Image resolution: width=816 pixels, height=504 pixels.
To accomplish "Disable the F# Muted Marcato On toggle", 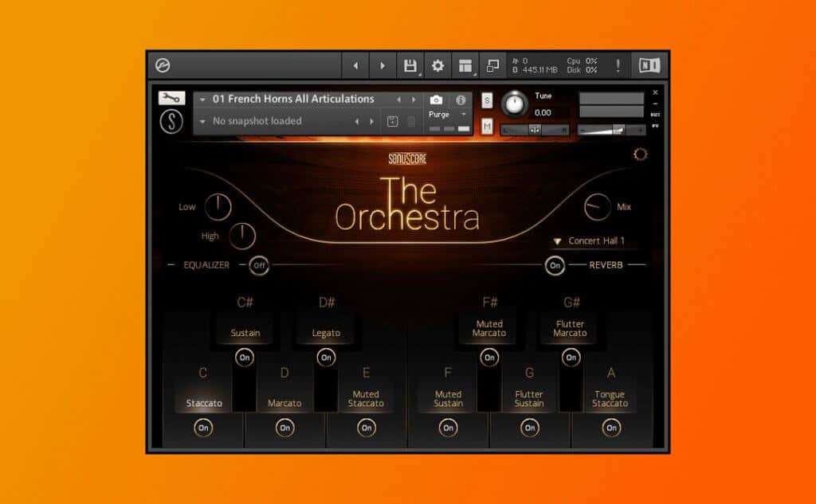I will (x=489, y=357).
